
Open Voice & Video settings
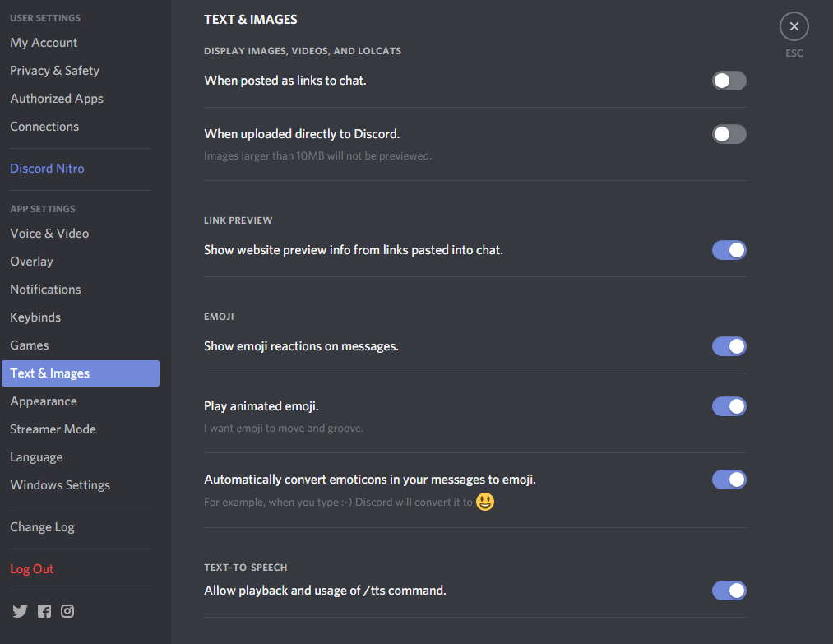[49, 234]
